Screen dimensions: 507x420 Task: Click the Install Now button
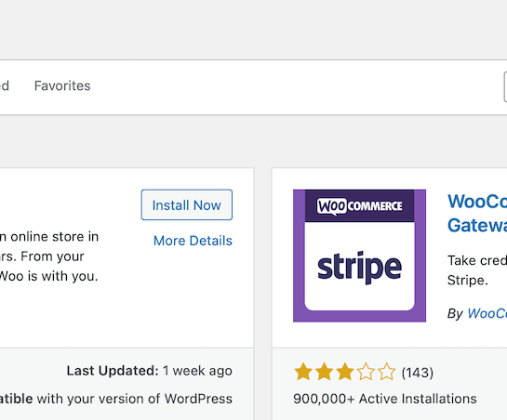[187, 204]
